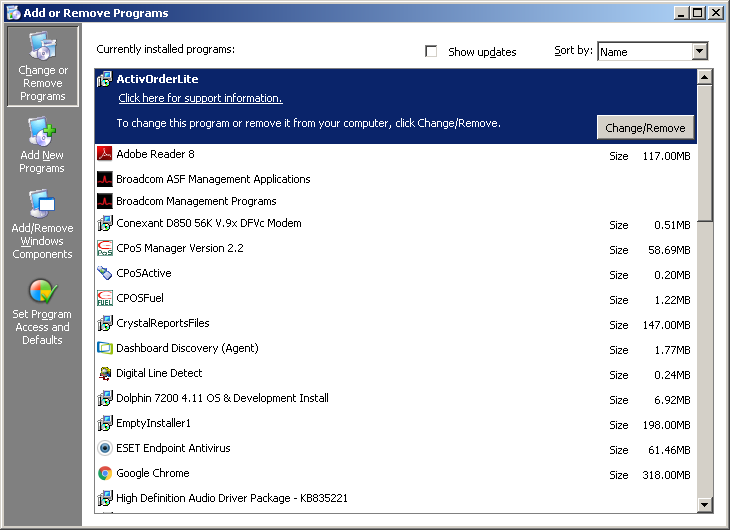The width and height of the screenshot is (730, 530).
Task: Click the 117.00MB size value
Action: pyautogui.click(x=666, y=156)
